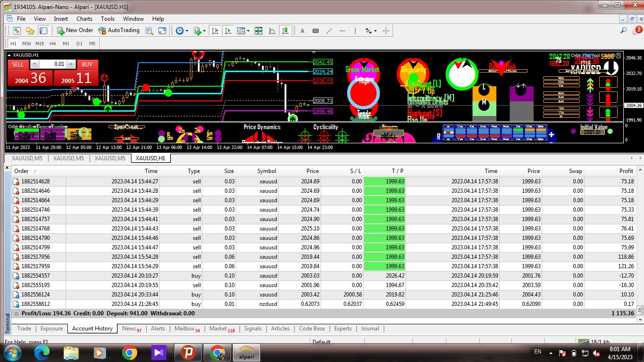Expand the Templates dropdown arrow
Screen dimensions: 644x362
(248, 31)
